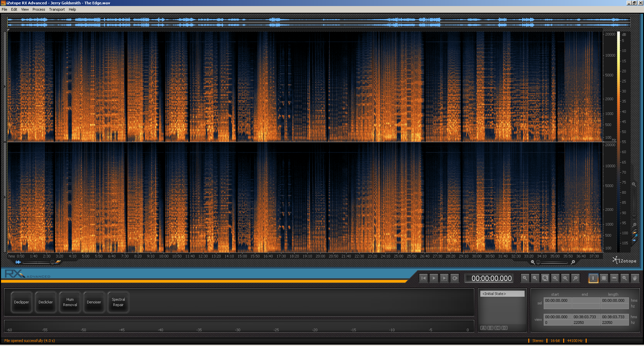Open the Transport menu
The height and width of the screenshot is (346, 644).
coord(57,9)
